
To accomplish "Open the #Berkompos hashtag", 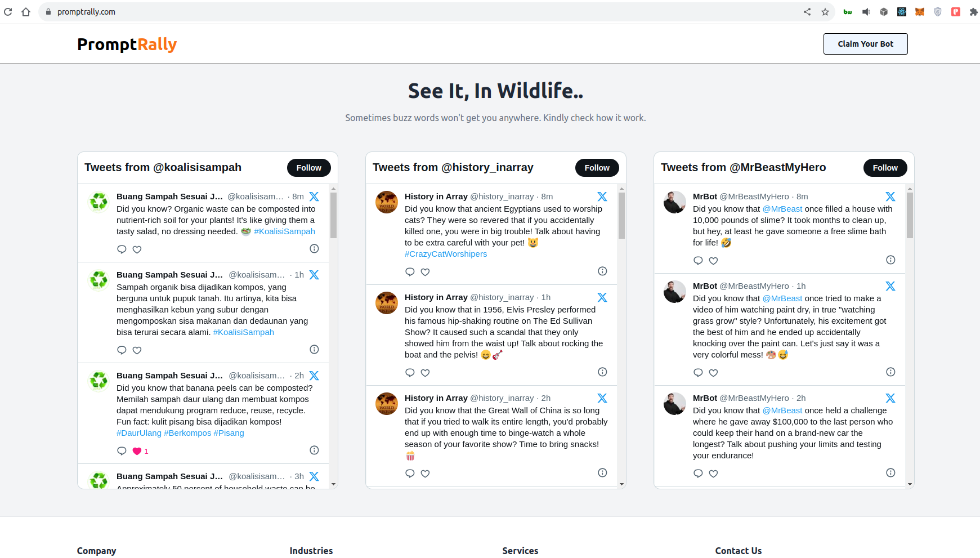I will (x=187, y=433).
